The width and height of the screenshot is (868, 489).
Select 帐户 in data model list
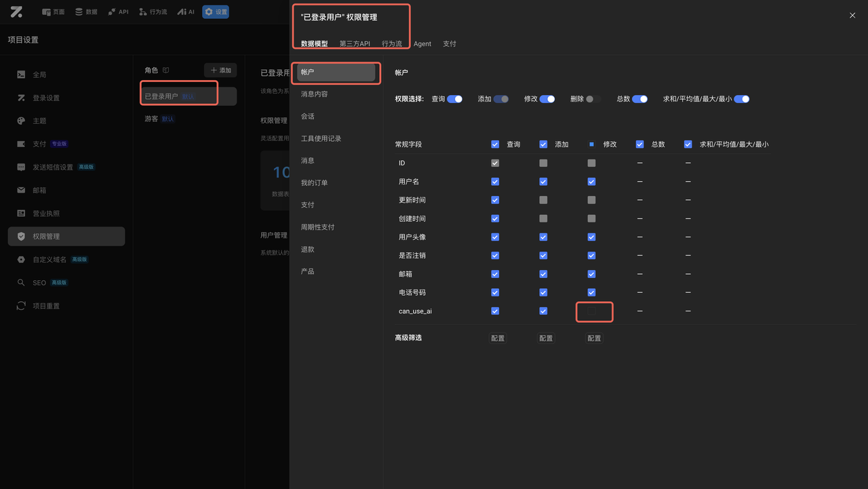(x=336, y=72)
